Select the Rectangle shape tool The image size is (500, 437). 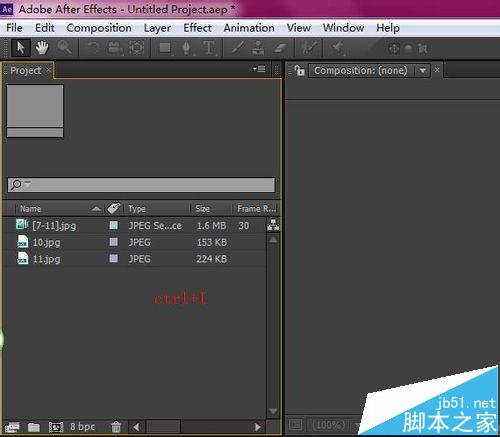pos(165,48)
